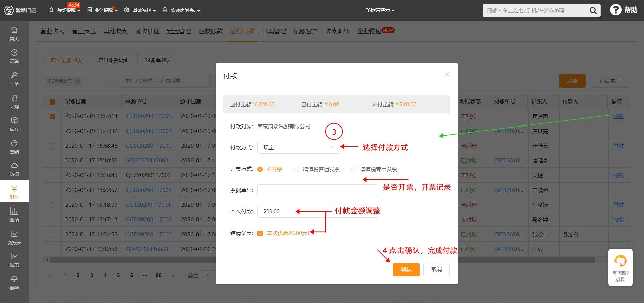Open source order link CGD20200119005
This screenshot has width=644, height=303.
pos(149,116)
